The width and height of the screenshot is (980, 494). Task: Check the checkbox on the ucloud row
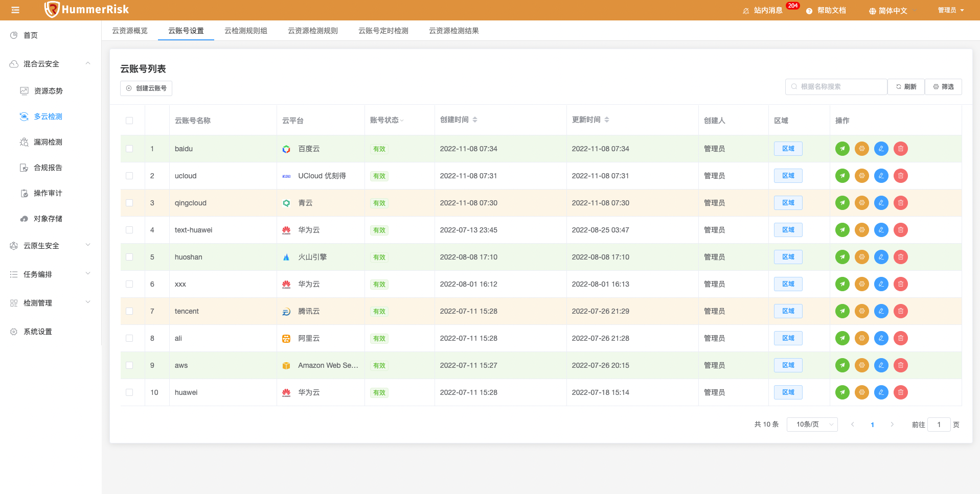[130, 176]
